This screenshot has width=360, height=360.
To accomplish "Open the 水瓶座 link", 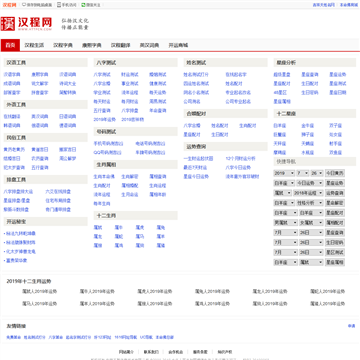I will coord(308,153).
